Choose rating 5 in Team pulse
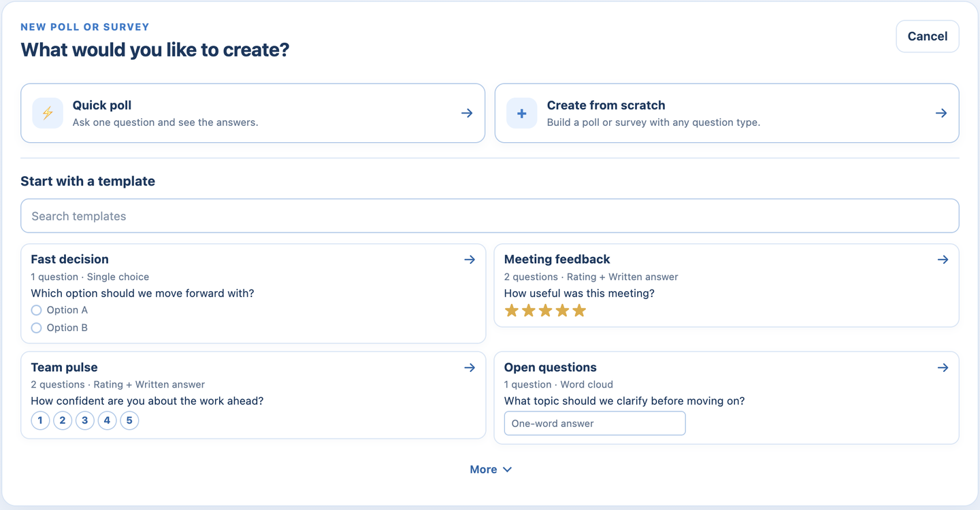Screen dimensions: 980x510 point(129,420)
